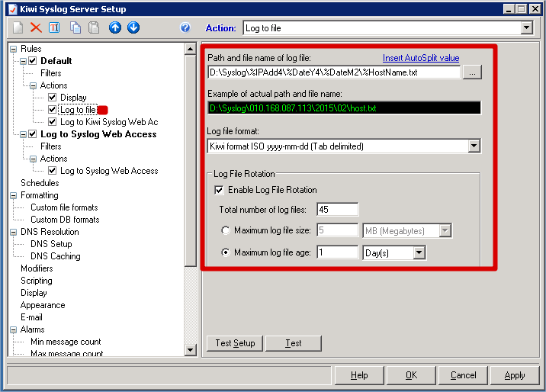The image size is (546, 392).
Task: Click the red X delete icon
Action: pyautogui.click(x=36, y=27)
